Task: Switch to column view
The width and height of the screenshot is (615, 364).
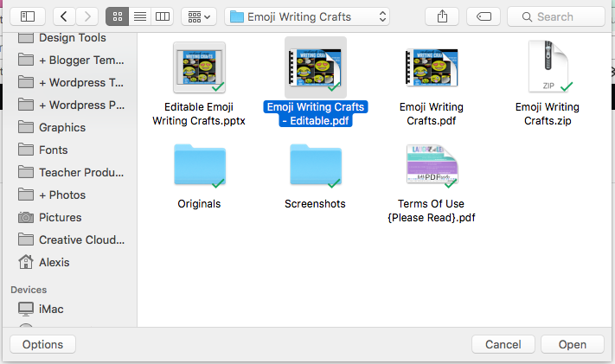Action: pos(162,16)
